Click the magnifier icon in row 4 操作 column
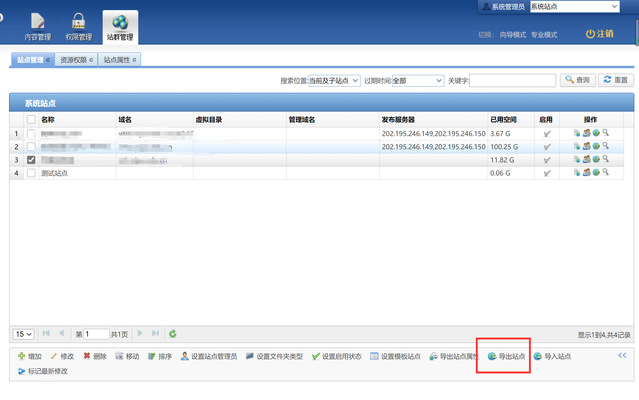The height and width of the screenshot is (400, 639). 606,173
